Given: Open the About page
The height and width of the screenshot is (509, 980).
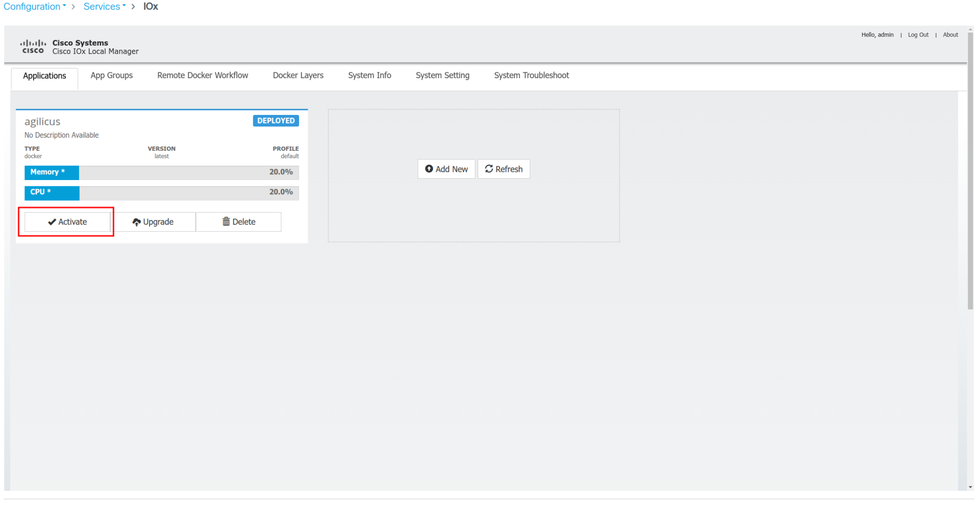Looking at the screenshot, I should pos(950,34).
